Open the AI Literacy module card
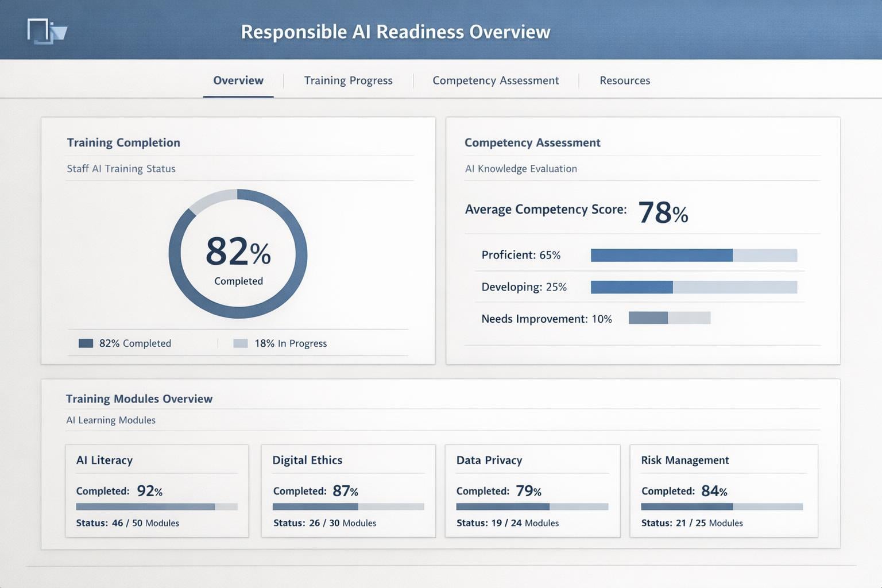 (x=157, y=491)
